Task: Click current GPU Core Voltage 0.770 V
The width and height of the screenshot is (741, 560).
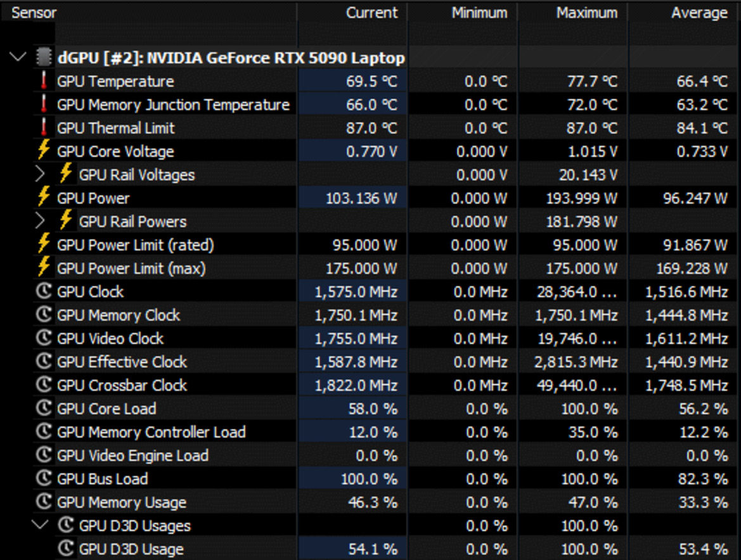Action: pyautogui.click(x=371, y=151)
